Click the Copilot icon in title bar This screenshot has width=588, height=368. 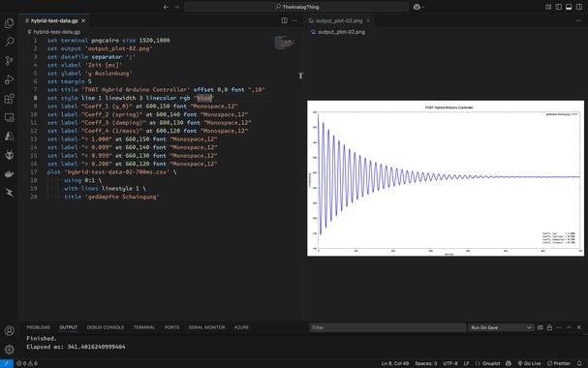coord(417,7)
